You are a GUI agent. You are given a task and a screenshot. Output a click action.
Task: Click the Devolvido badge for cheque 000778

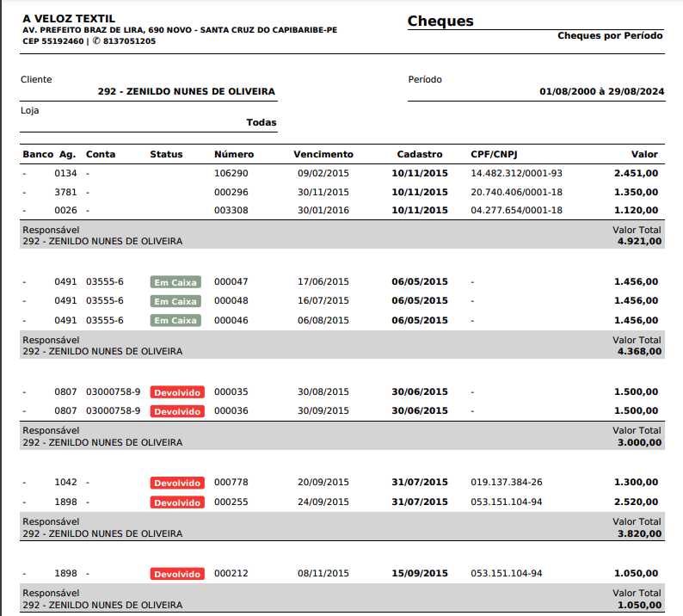(177, 483)
